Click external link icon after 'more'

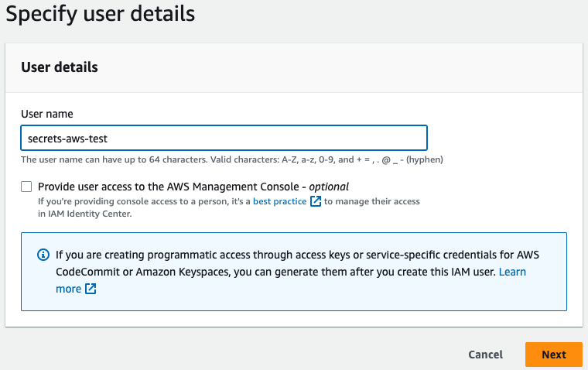(x=91, y=289)
